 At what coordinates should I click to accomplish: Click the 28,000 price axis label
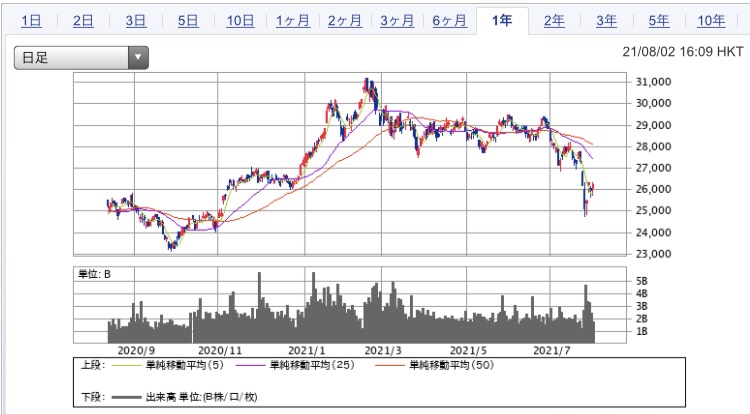(x=653, y=147)
